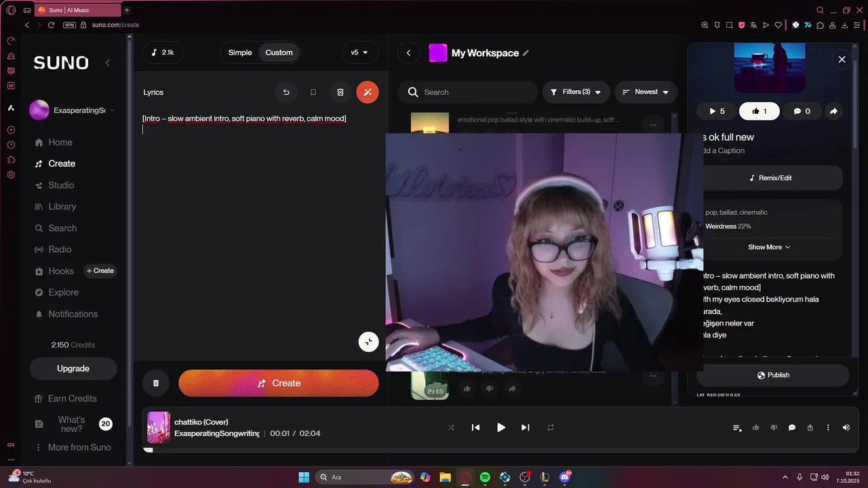Skip to the next track

tap(526, 428)
